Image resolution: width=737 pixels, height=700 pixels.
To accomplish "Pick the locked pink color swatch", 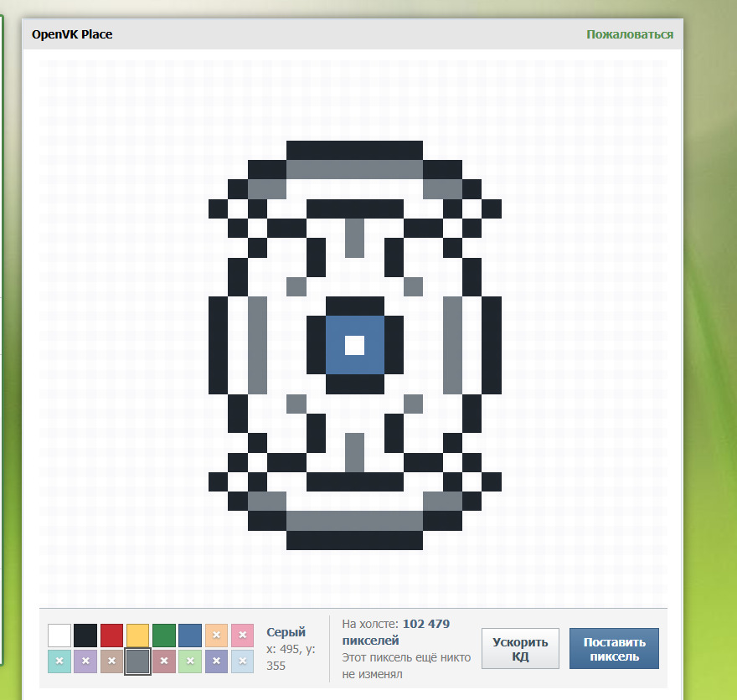I will tap(243, 636).
